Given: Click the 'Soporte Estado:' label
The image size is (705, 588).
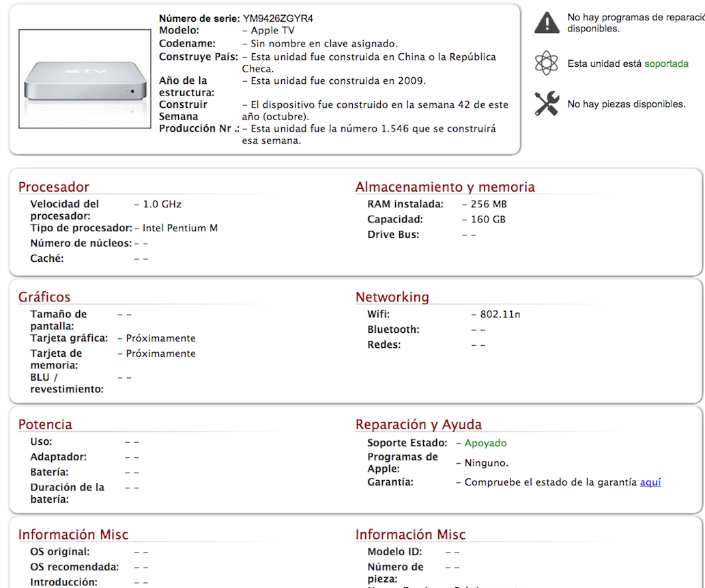Looking at the screenshot, I should pyautogui.click(x=407, y=443).
